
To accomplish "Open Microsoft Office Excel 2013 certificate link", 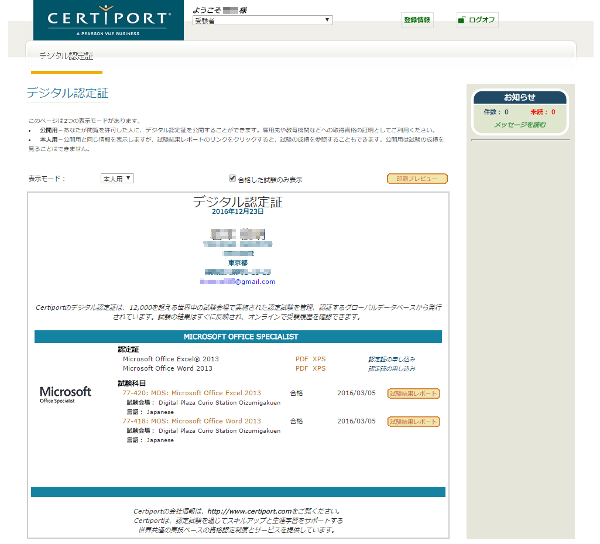I will pyautogui.click(x=171, y=359).
